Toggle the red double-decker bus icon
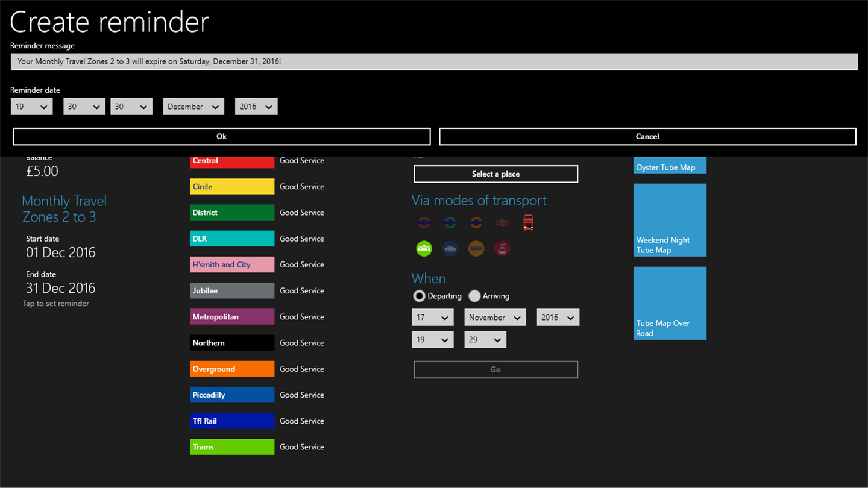868x488 pixels. 528,223
